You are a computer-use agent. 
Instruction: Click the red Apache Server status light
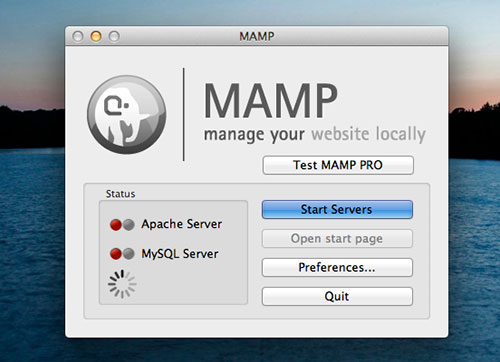click(116, 225)
